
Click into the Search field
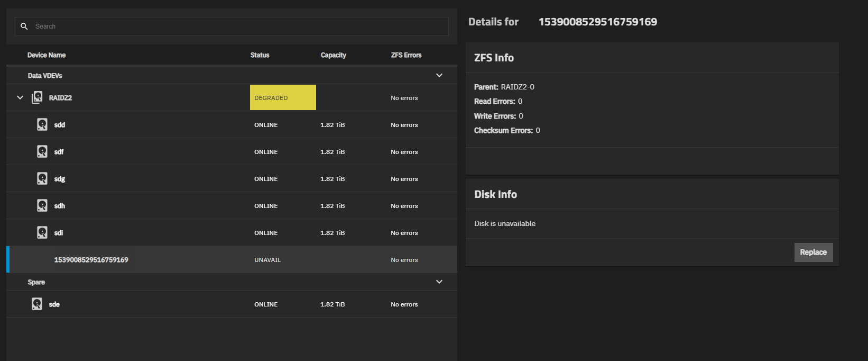[x=238, y=26]
